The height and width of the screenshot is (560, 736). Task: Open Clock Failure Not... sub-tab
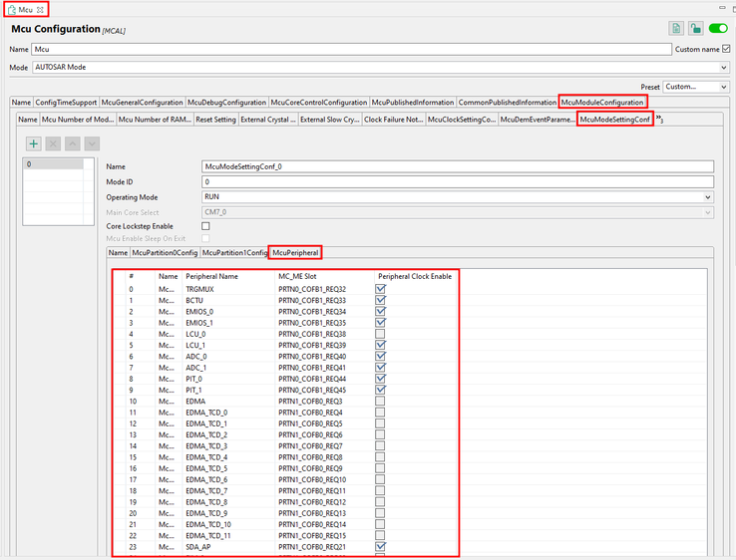(393, 120)
